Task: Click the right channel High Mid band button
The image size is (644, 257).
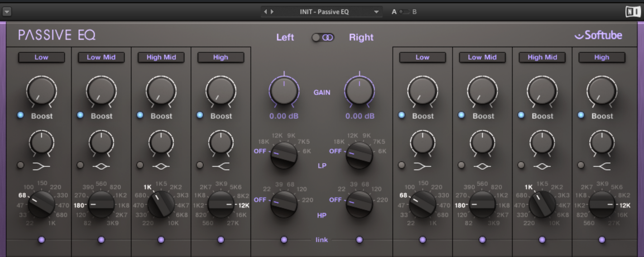Action: (x=542, y=57)
